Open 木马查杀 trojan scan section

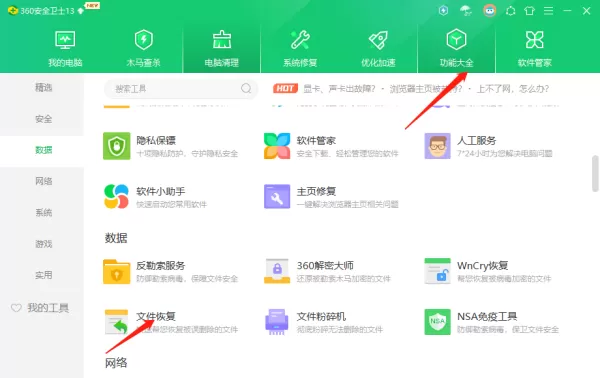coord(143,48)
